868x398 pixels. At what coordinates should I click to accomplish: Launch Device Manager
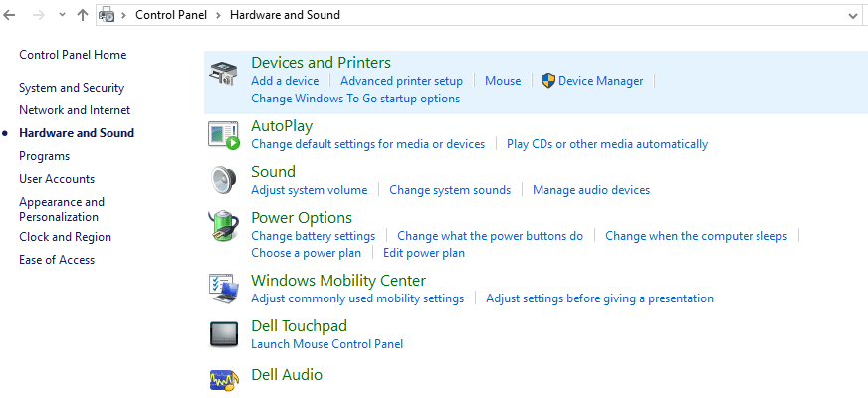click(600, 81)
